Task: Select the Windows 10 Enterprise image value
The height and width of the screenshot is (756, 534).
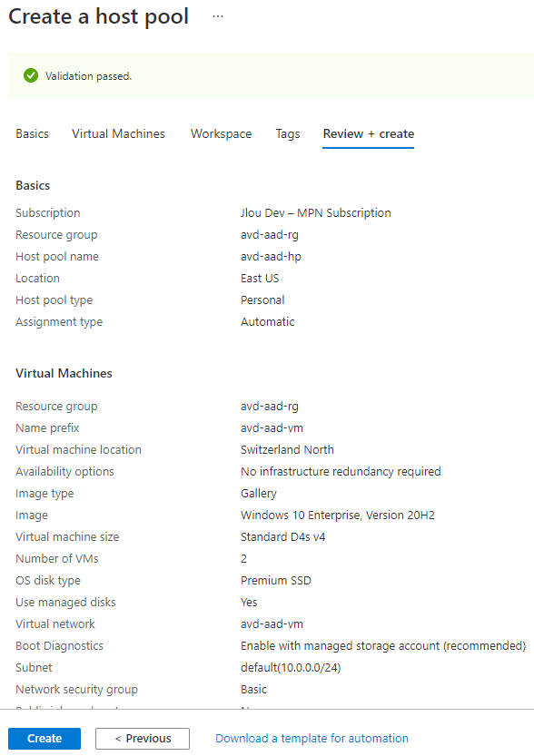Action: click(337, 515)
